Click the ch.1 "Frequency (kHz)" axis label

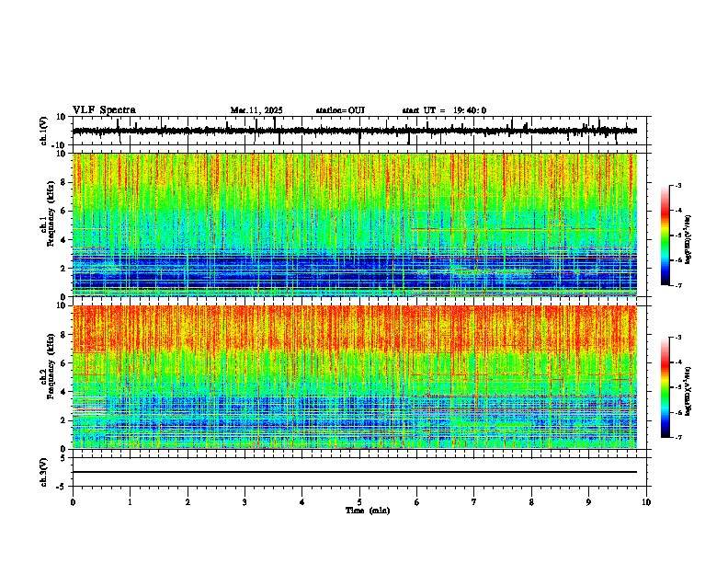tap(51, 214)
